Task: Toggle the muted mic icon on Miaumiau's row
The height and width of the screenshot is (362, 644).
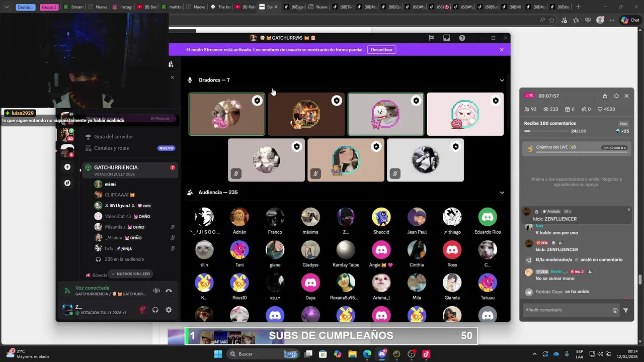Action: [173, 227]
